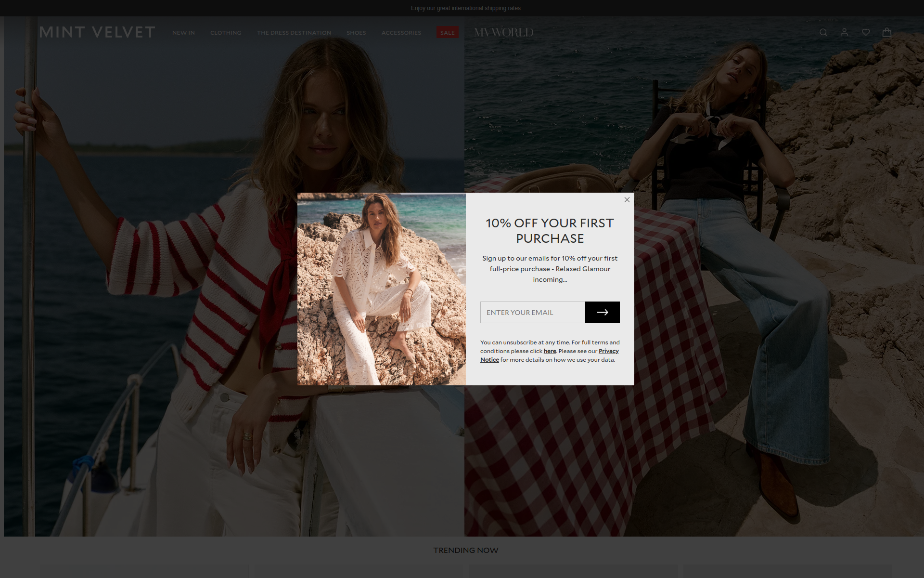Open The Dress Destination menu

[294, 33]
